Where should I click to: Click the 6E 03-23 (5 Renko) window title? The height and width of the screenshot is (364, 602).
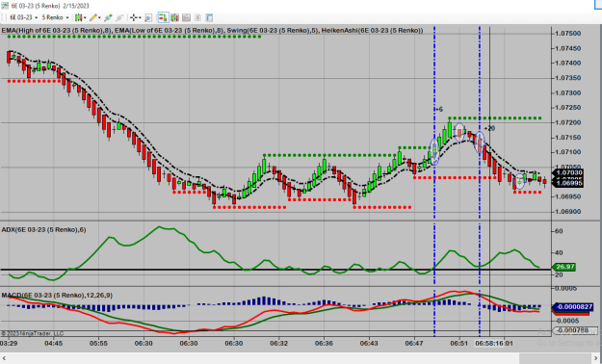point(50,6)
